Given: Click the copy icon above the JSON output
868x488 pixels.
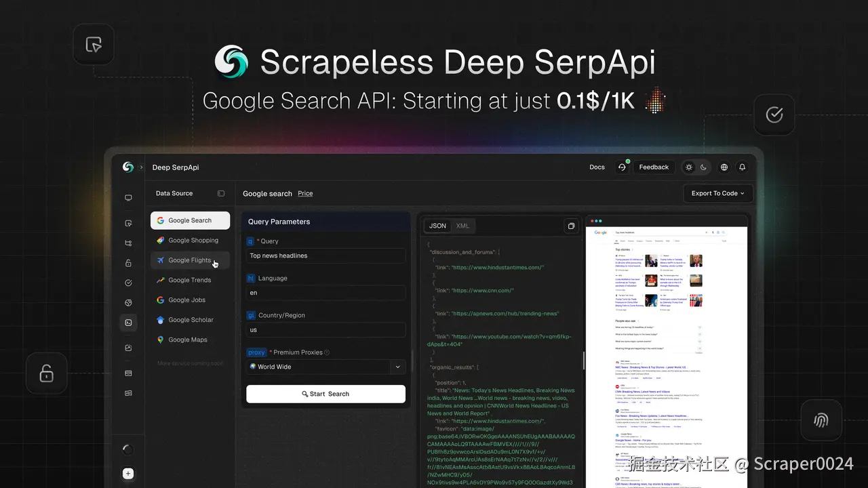Looking at the screenshot, I should coord(571,226).
